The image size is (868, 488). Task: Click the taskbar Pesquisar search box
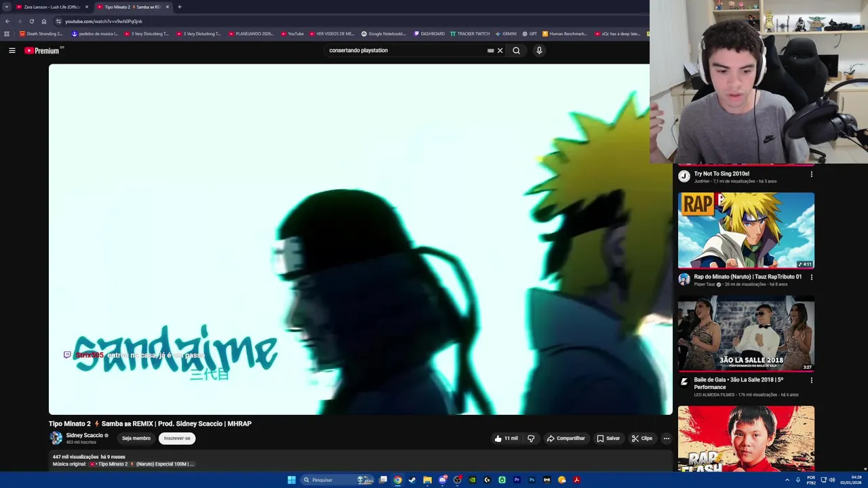pos(337,480)
